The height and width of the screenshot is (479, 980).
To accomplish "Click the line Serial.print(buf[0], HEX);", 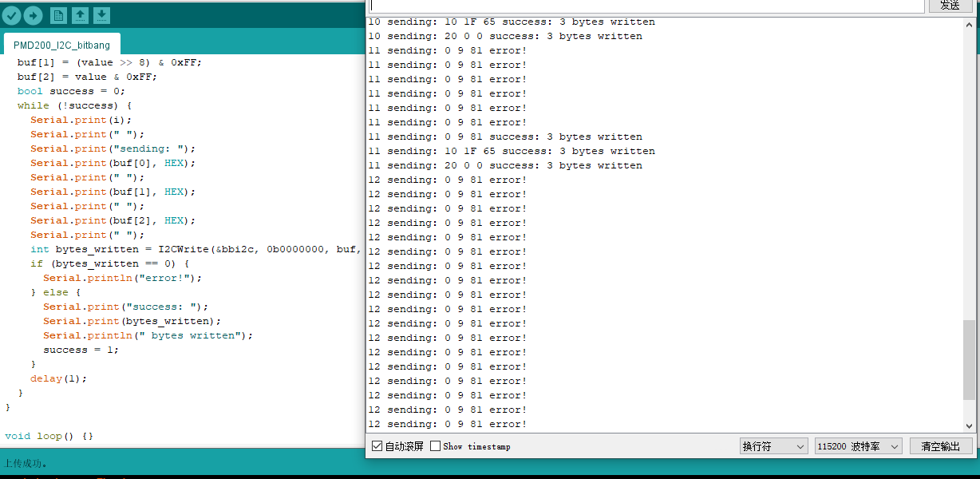I will tap(113, 163).
